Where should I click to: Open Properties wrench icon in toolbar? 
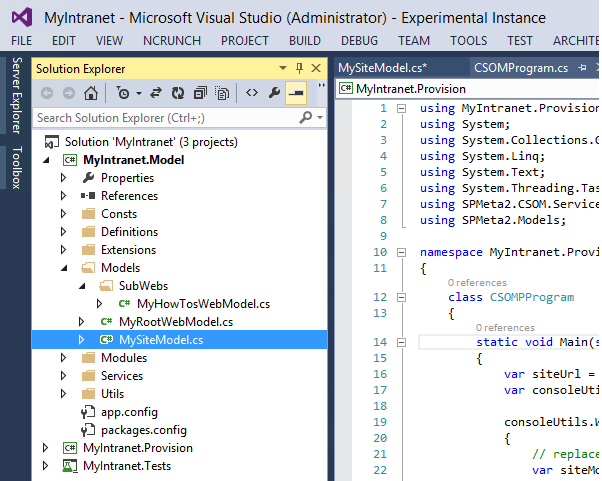point(274,93)
